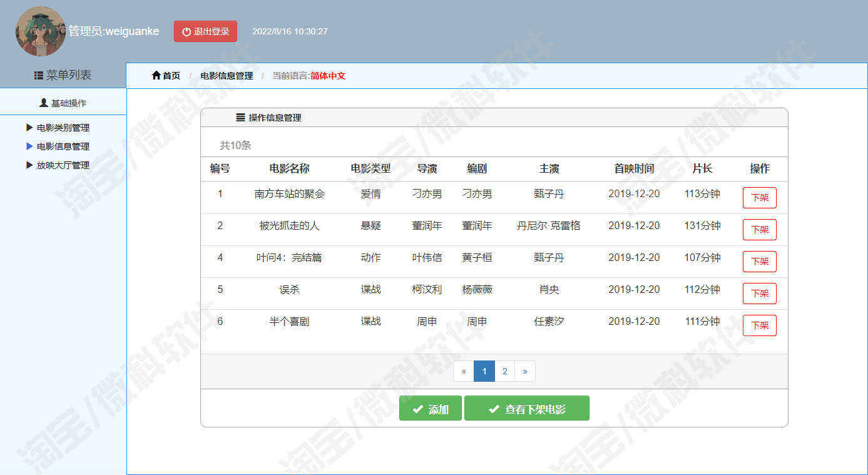Click the 编剧 column header
The image size is (868, 475).
(x=477, y=168)
